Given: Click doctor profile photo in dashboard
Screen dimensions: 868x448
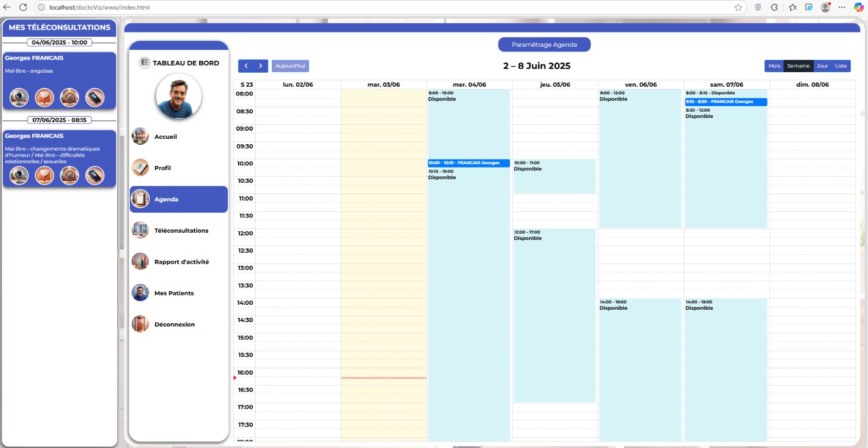Looking at the screenshot, I should click(178, 97).
